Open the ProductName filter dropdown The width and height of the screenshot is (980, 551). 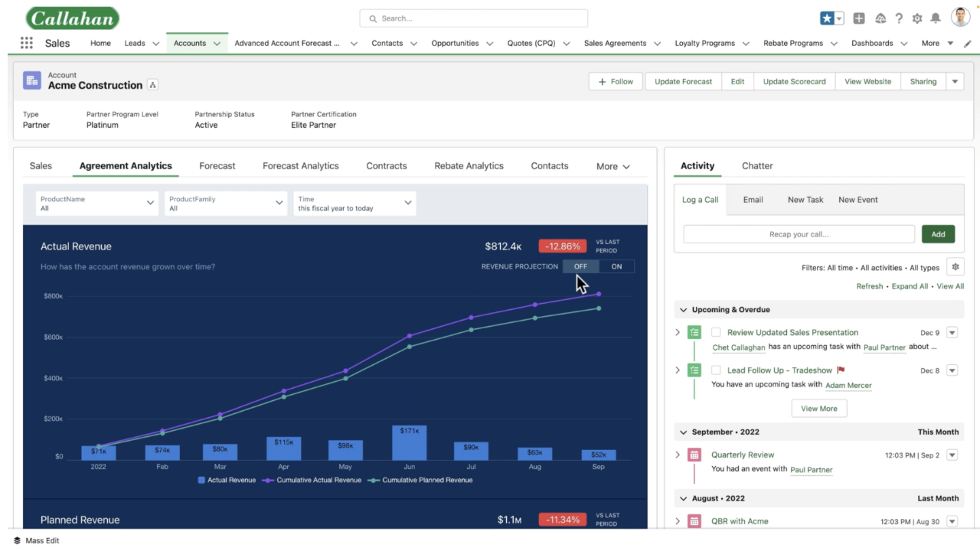pyautogui.click(x=97, y=203)
